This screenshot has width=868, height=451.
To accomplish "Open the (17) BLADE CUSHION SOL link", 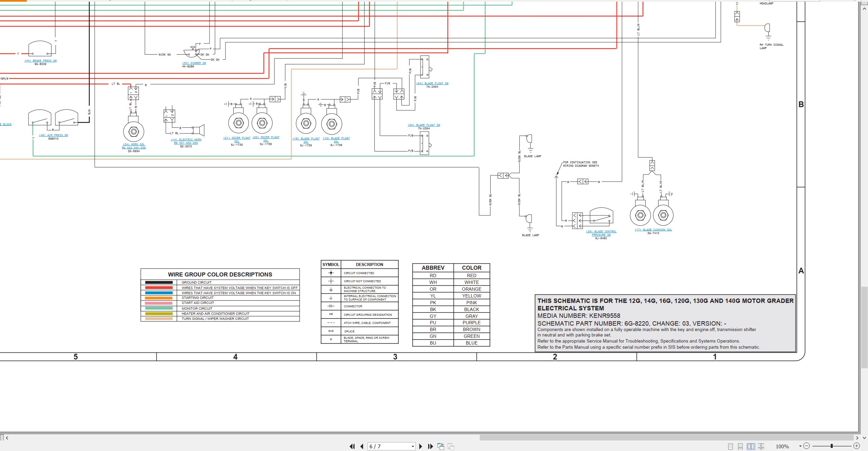I will tap(653, 230).
